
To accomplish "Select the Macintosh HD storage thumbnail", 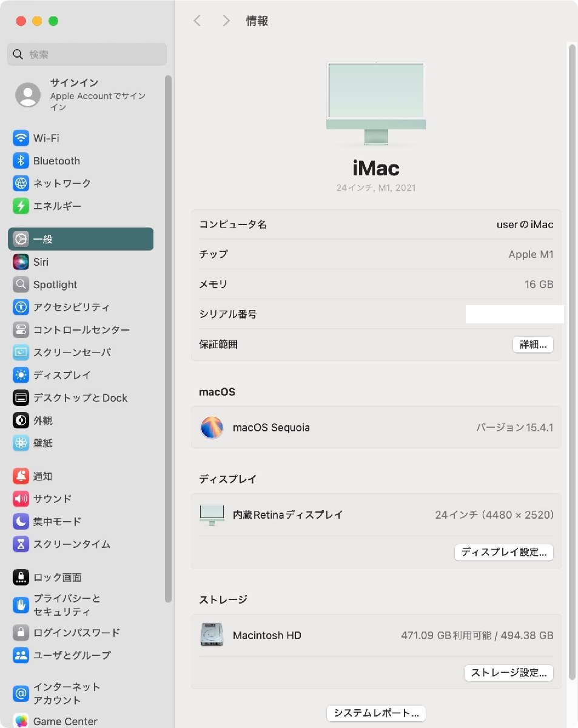I will 211,634.
